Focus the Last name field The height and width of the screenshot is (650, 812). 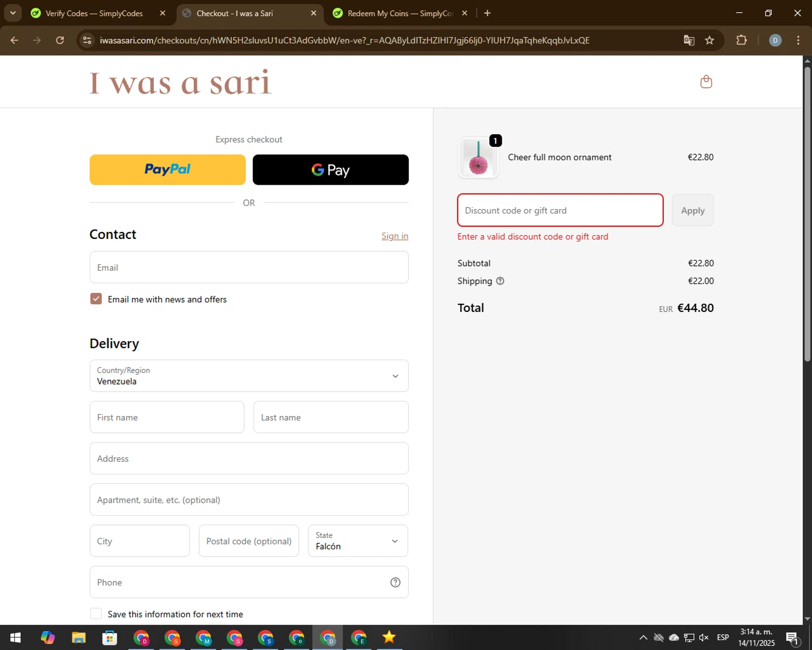[x=331, y=417]
